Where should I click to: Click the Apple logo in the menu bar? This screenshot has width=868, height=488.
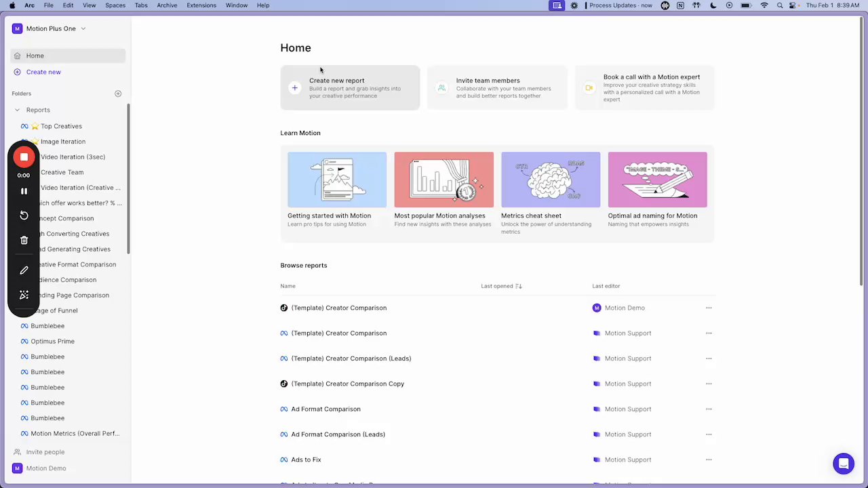click(x=12, y=5)
